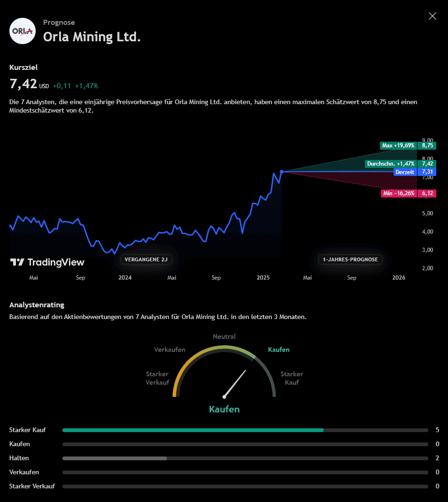Click the Verkaufen label beside the gauge

(170, 350)
